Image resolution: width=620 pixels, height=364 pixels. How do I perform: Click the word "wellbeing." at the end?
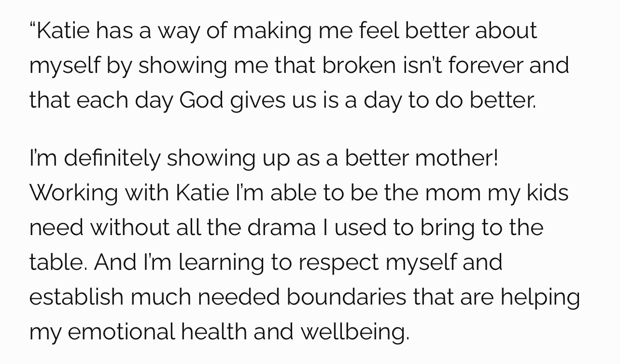coord(355,332)
